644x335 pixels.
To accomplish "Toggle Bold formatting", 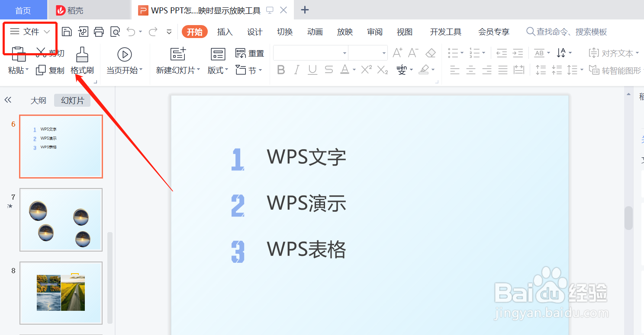I will [x=281, y=70].
